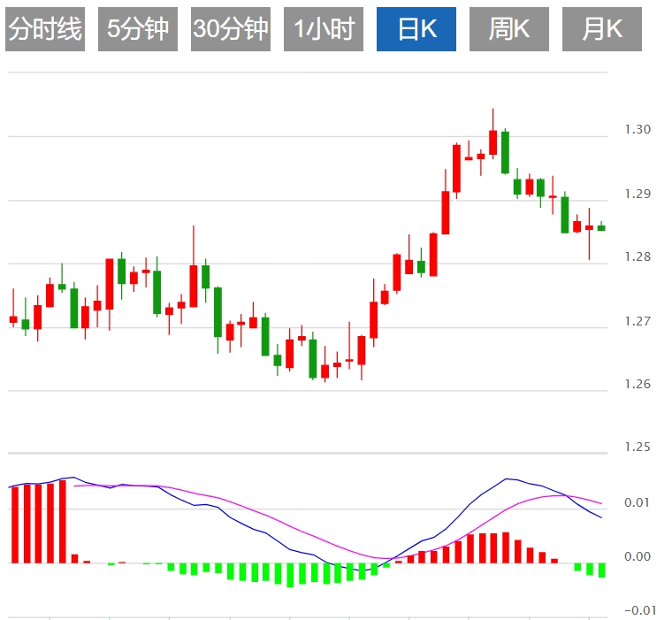Select the 30分钟 interval tab
This screenshot has width=672, height=620.
tap(231, 29)
